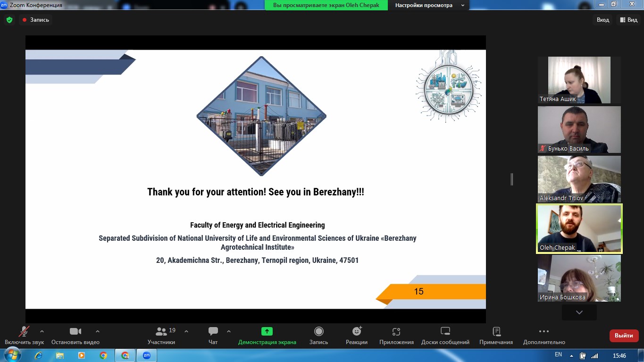This screenshot has height=362, width=644.
Task: Click the "Faculty of Energy and Electrical Engineering" text
Action: [258, 225]
